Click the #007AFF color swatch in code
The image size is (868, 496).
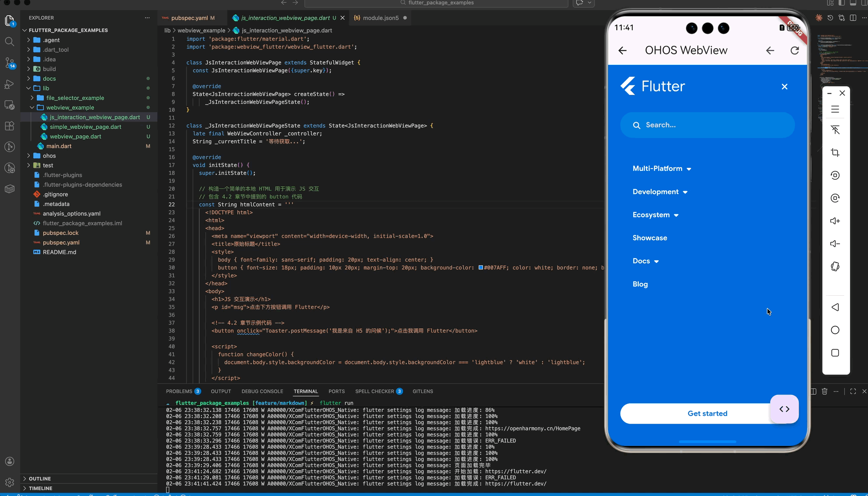[480, 268]
